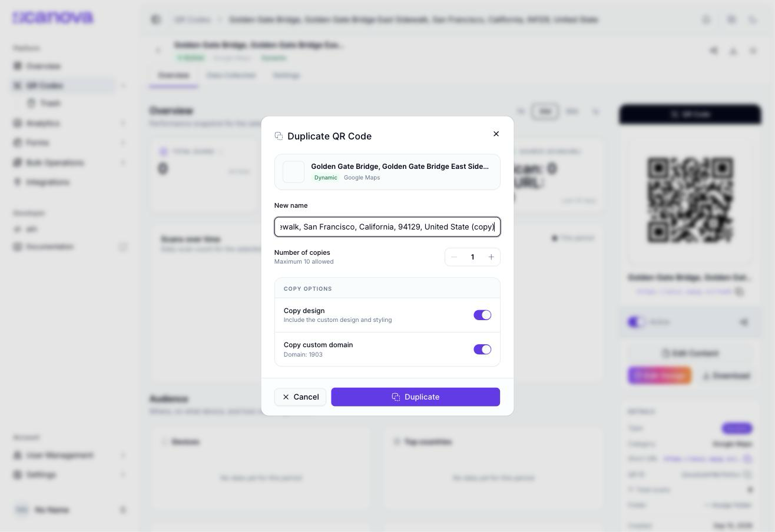775x532 pixels.
Task: Expand the QR Codes sidebar section
Action: click(123, 86)
